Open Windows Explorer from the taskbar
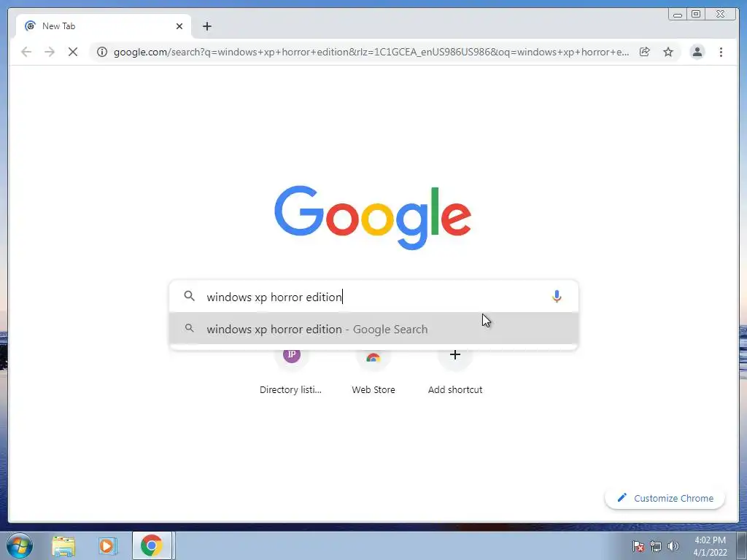The width and height of the screenshot is (747, 560). pyautogui.click(x=63, y=545)
